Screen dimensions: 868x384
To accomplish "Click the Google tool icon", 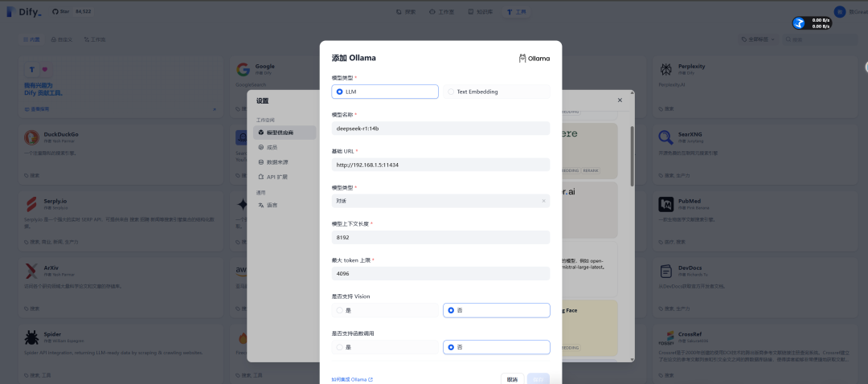I will point(243,69).
